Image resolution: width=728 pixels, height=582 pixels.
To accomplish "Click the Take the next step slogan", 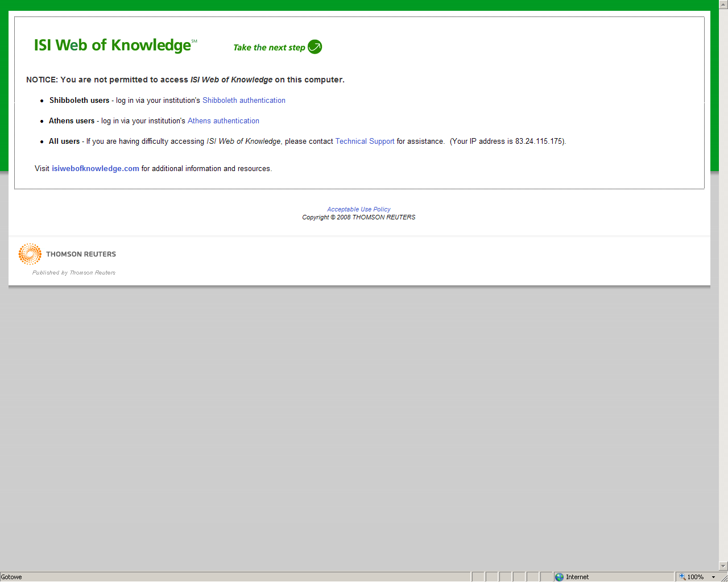I will [269, 48].
